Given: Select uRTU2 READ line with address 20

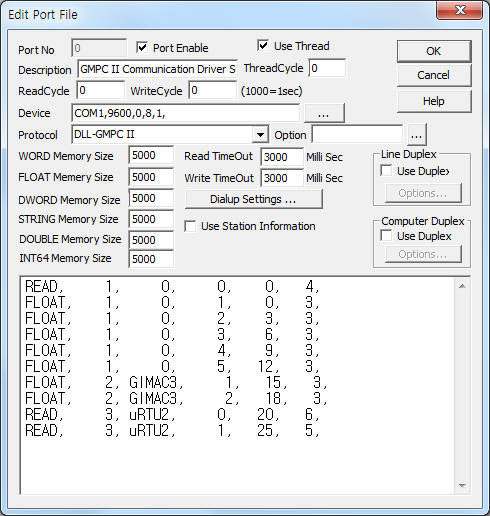Looking at the screenshot, I should (x=172, y=414).
